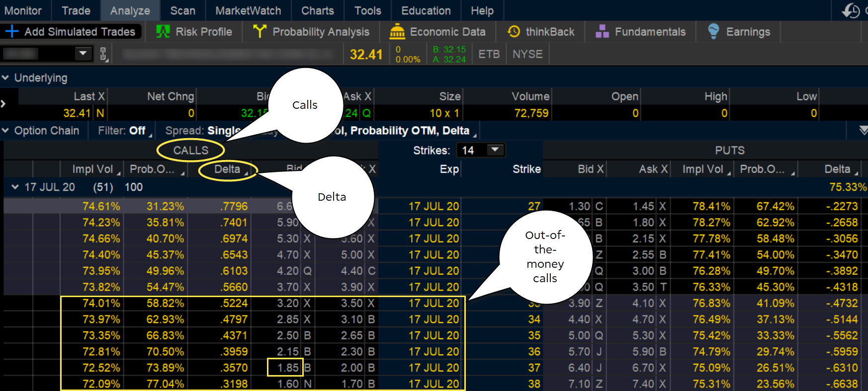Click put probability OTM 67.42%
The image size is (868, 391).
775,206
